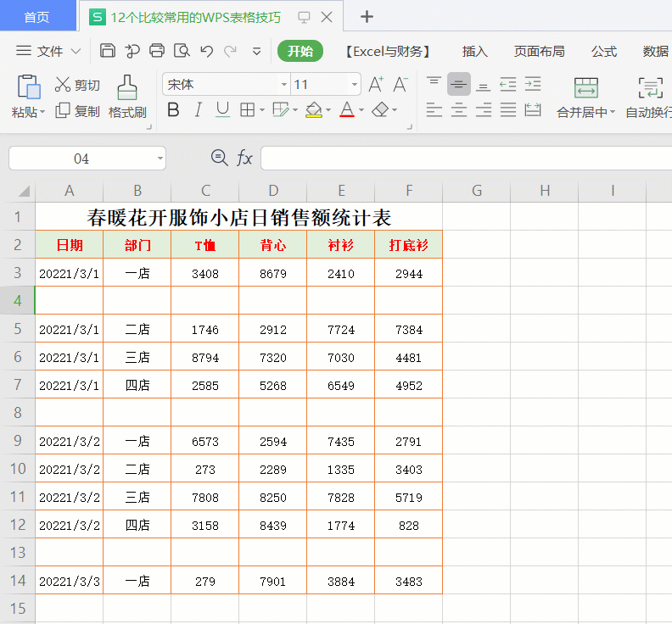This screenshot has height=624, width=672.
Task: Open the font name dropdown (宋体)
Action: (x=284, y=85)
